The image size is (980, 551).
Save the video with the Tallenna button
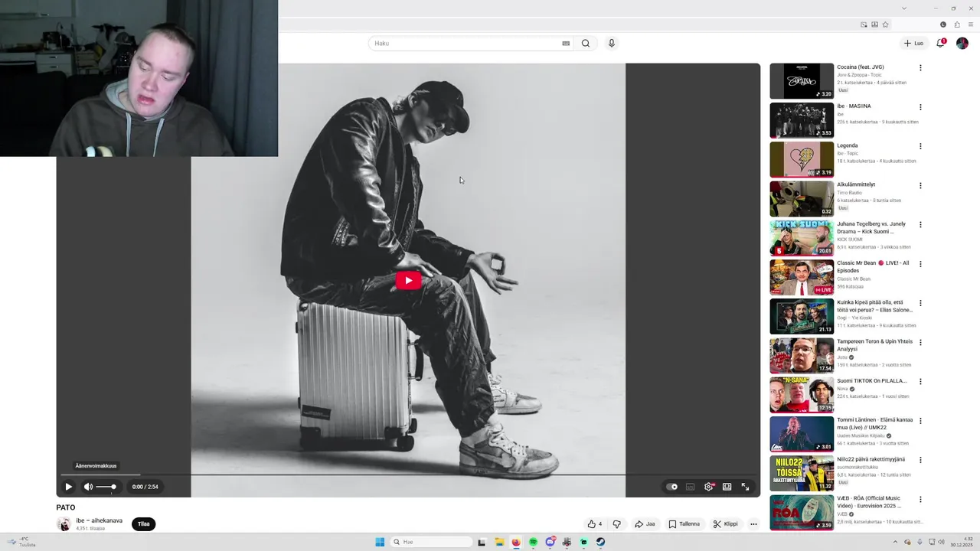coord(684,524)
